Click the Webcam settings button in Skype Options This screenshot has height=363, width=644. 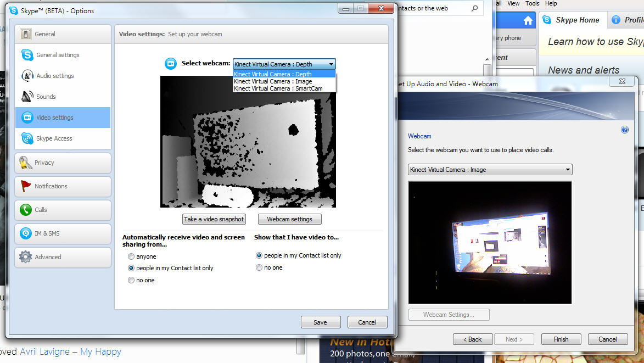click(x=289, y=219)
